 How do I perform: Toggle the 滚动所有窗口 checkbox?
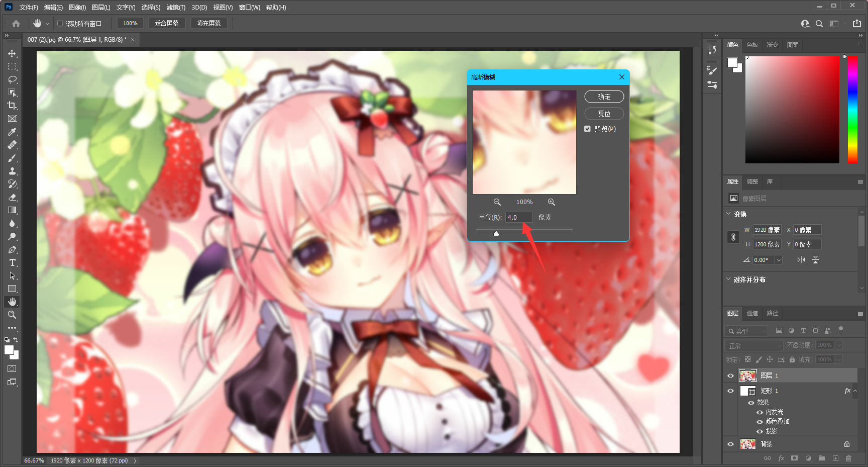(60, 24)
